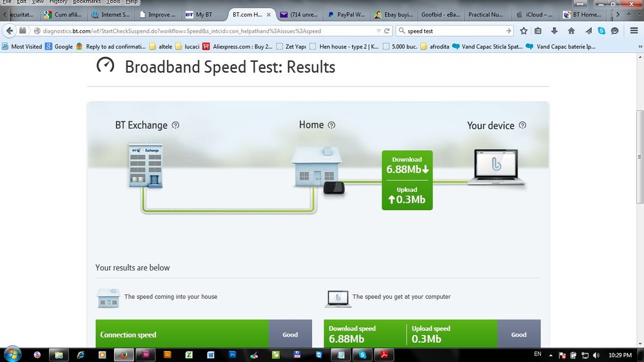
Task: Click the BT Exchange building image
Action: point(146,166)
